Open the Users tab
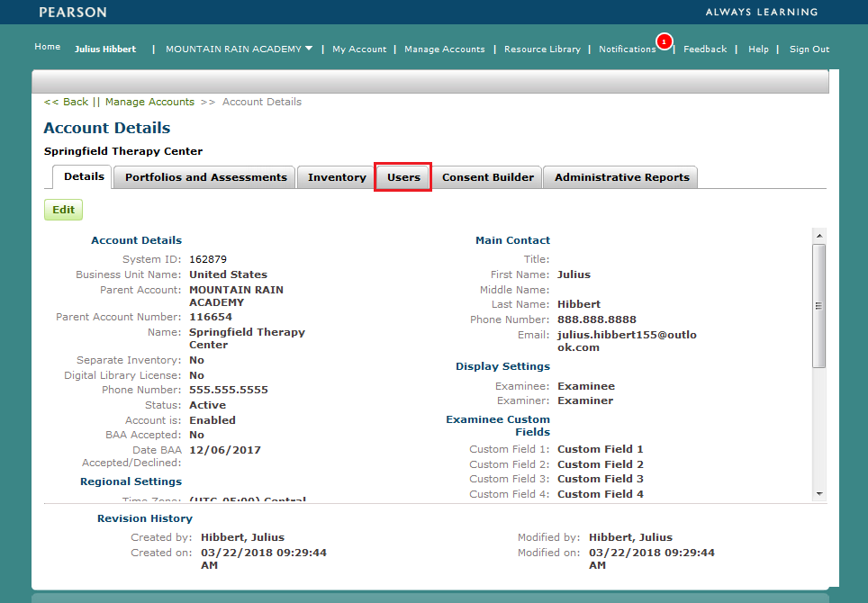Screen dimensions: 868x603 coord(403,177)
